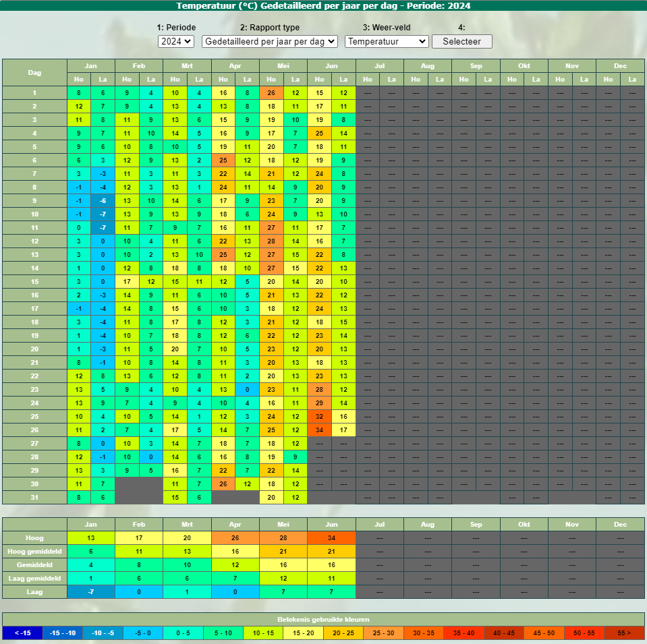
Task: Click the page title 'Temperatuur (°C) Gedetailleerd' banner
Action: 323,5
